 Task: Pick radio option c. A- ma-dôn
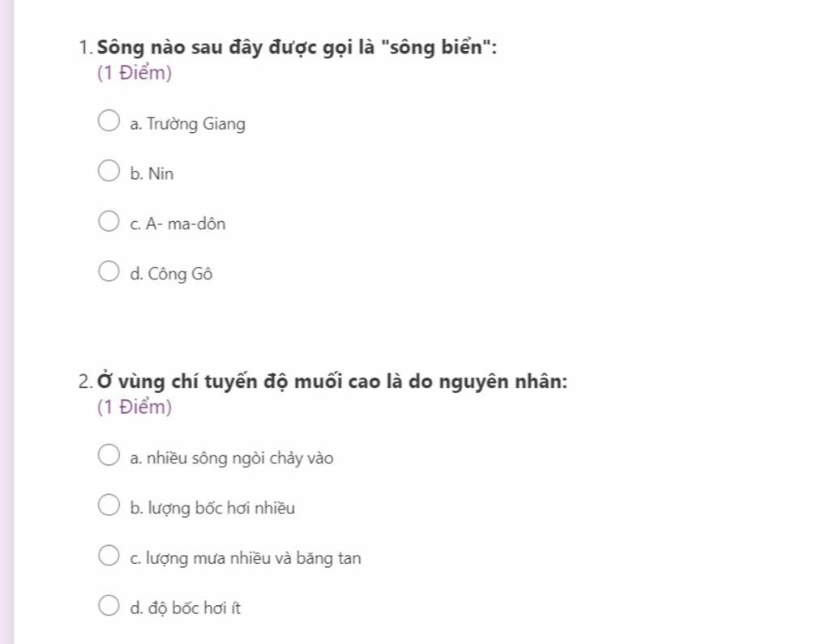point(109,220)
